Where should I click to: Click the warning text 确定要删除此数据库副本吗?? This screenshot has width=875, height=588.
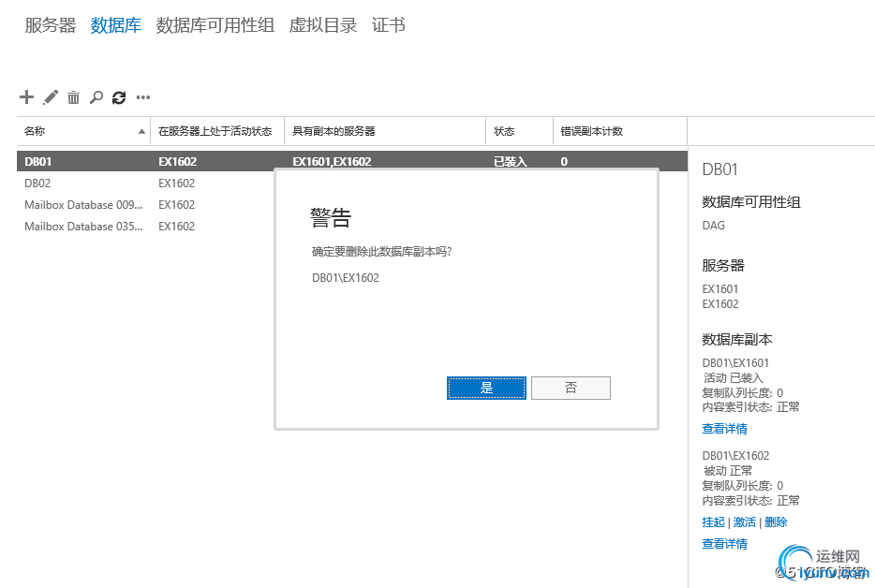tap(381, 252)
